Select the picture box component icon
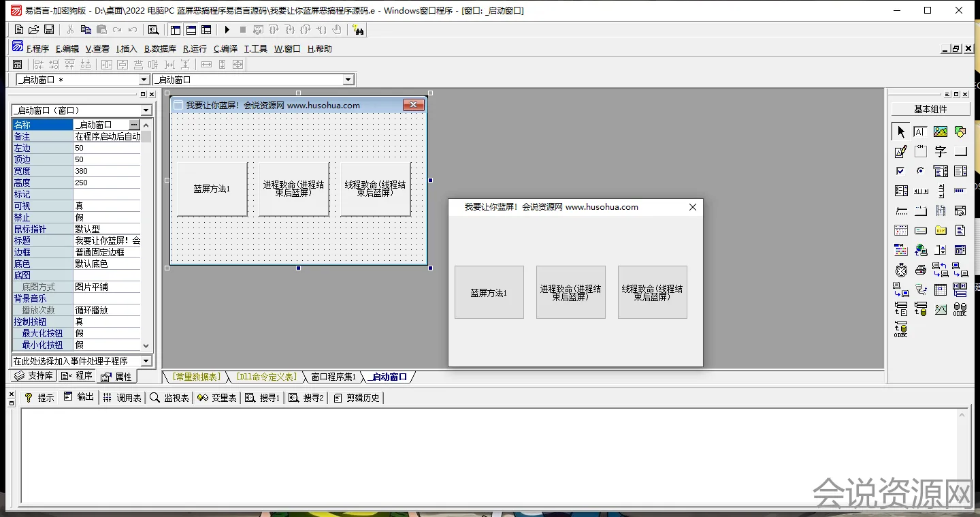The image size is (980, 517). pyautogui.click(x=941, y=132)
